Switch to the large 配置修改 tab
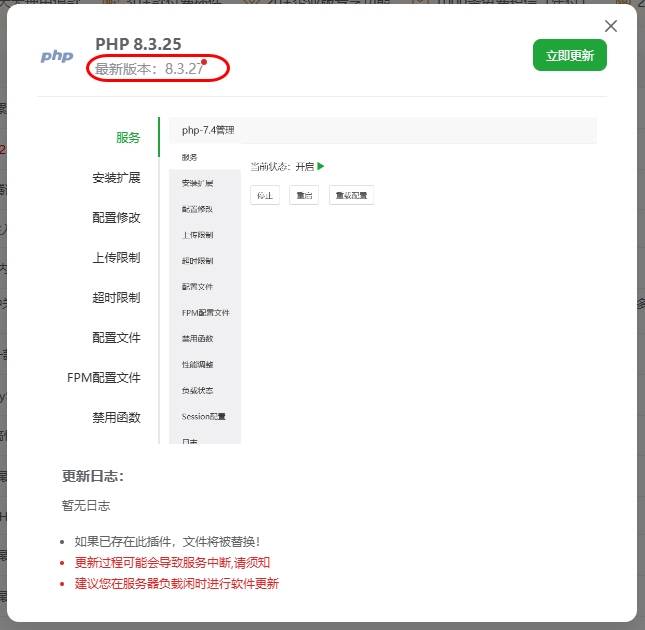The image size is (645, 630). click(116, 218)
